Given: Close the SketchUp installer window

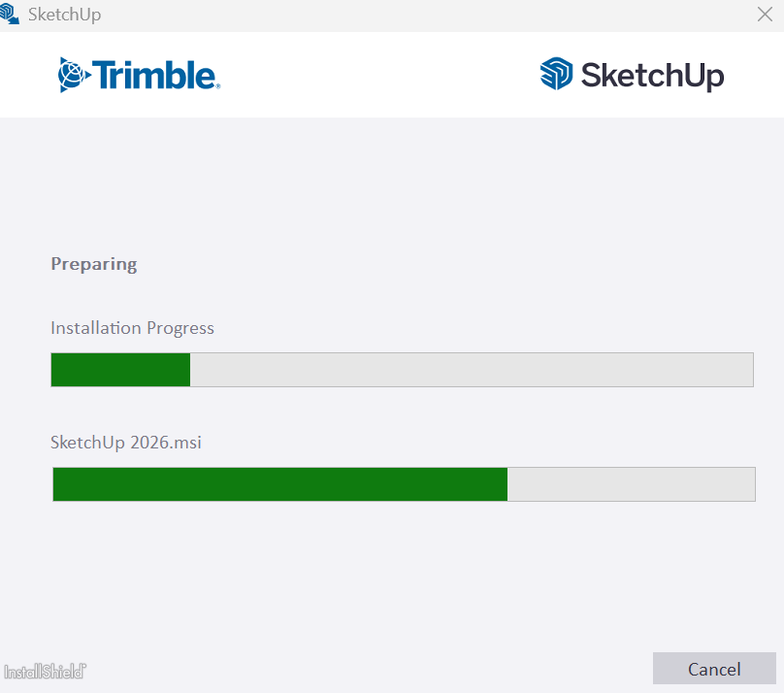Looking at the screenshot, I should 765,15.
